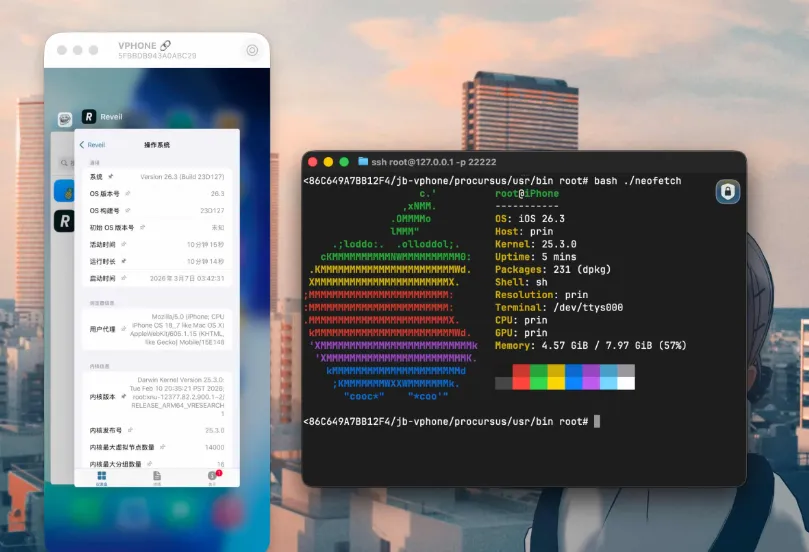The width and height of the screenshot is (809, 552).
Task: Toggle pin on the 内核版本 row
Action: [x=124, y=397]
